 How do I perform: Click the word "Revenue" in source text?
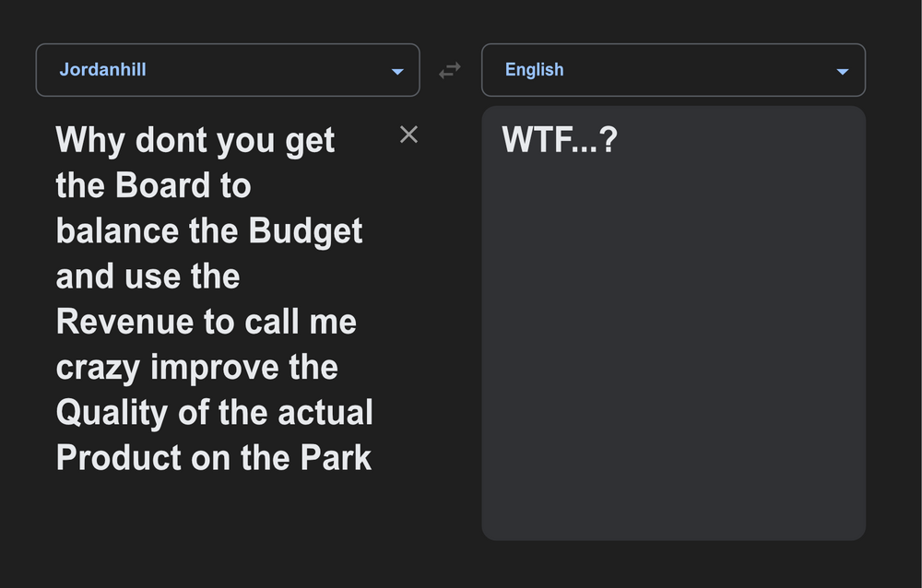point(126,322)
